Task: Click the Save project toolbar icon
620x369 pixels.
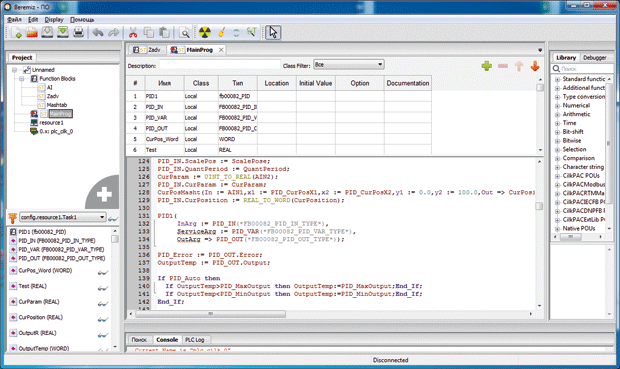Action: tap(47, 32)
